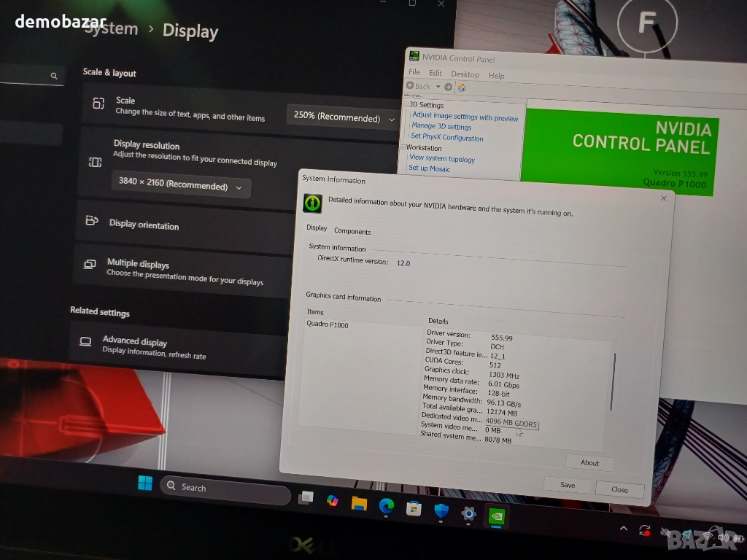The width and height of the screenshot is (747, 560).
Task: Show hidden system tray icons
Action: click(x=624, y=529)
